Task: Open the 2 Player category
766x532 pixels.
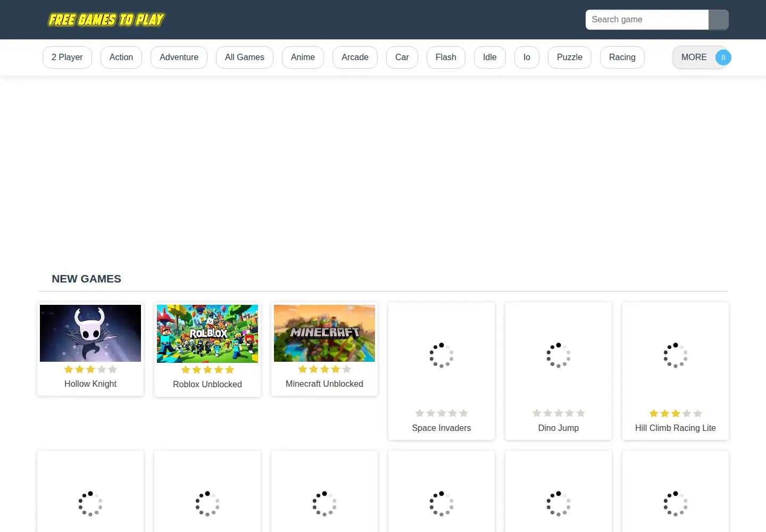Action: pos(67,57)
